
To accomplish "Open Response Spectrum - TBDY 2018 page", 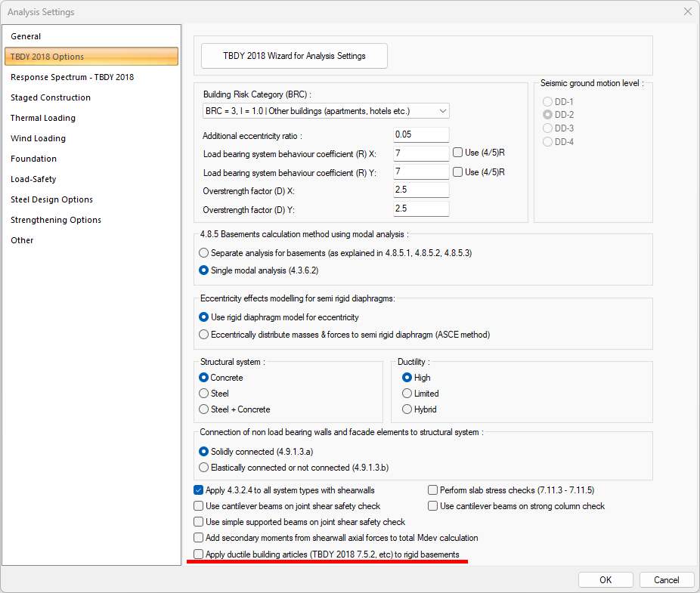I will (x=72, y=77).
